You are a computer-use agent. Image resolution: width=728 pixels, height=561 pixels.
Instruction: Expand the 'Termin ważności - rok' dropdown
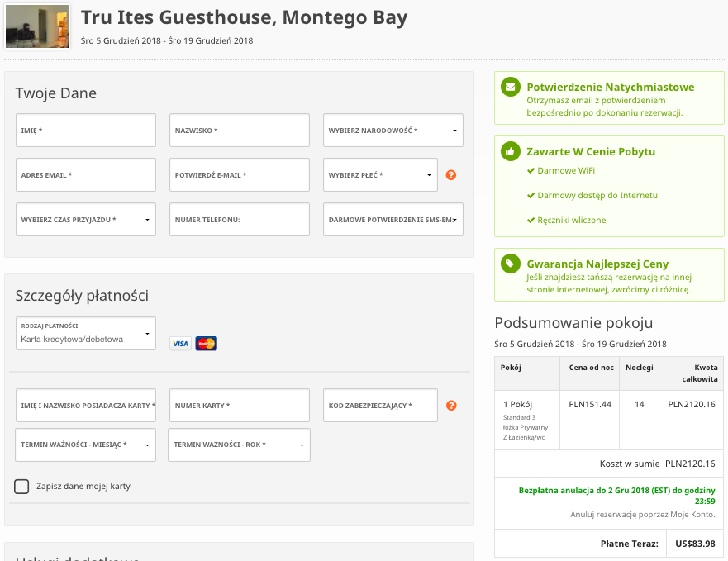click(239, 445)
